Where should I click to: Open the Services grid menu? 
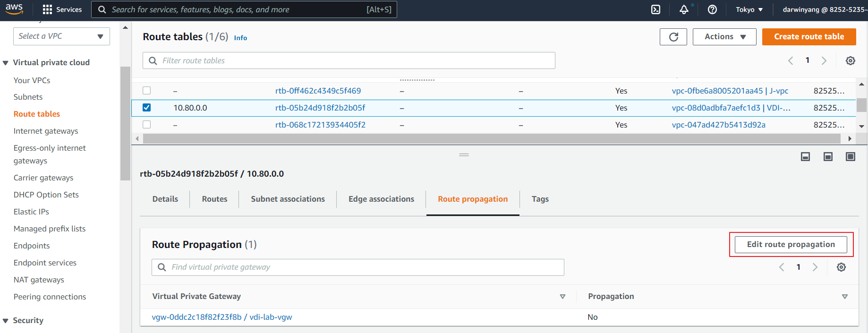click(62, 9)
